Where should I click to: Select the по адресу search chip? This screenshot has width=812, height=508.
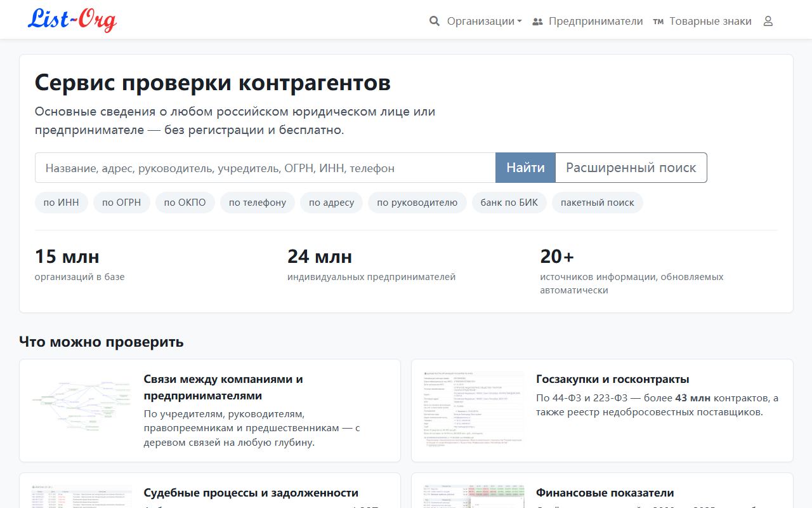click(332, 203)
